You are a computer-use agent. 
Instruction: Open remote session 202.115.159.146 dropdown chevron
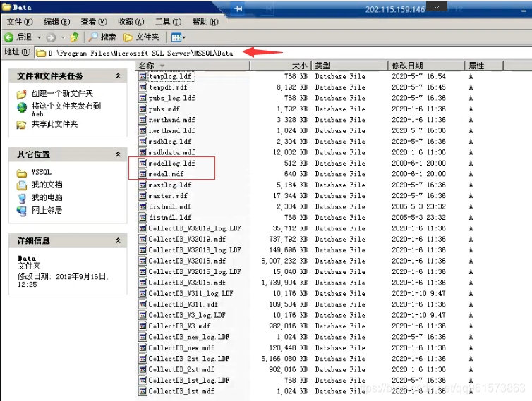437,7
